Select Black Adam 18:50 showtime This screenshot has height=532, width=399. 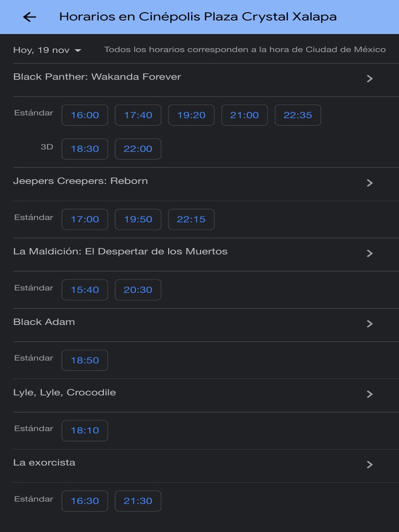click(x=85, y=361)
